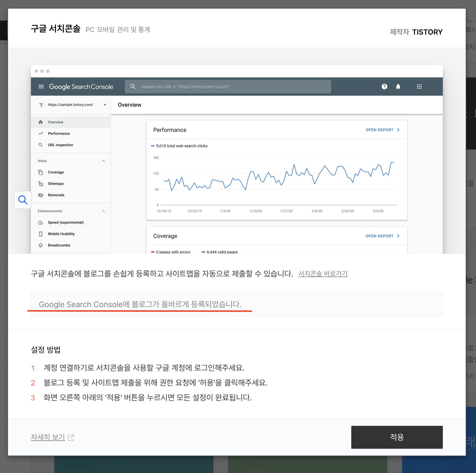Open the sample.tistory.com property dropdown arrow

[105, 105]
